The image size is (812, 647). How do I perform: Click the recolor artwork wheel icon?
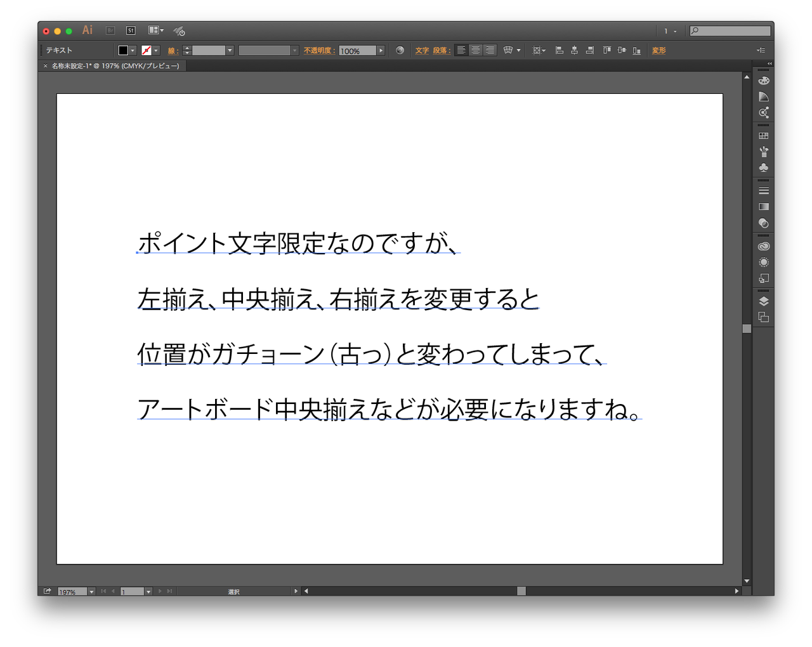point(400,50)
